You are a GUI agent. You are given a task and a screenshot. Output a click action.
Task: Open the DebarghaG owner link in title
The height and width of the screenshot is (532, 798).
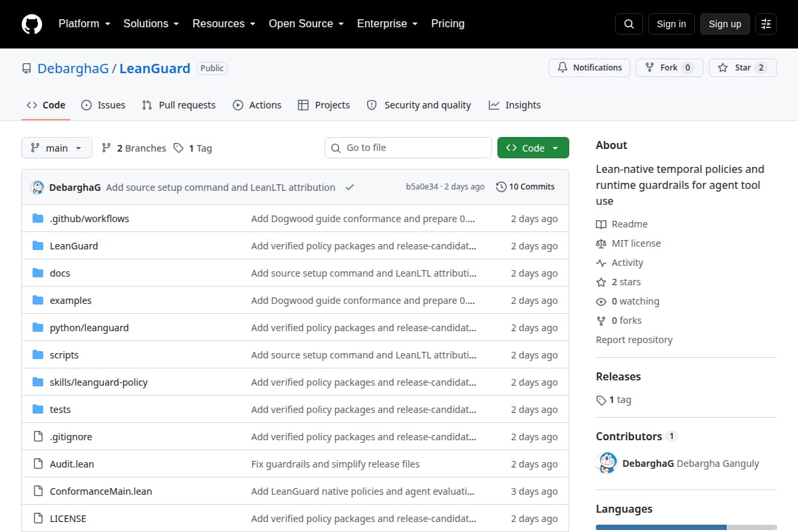pyautogui.click(x=73, y=68)
